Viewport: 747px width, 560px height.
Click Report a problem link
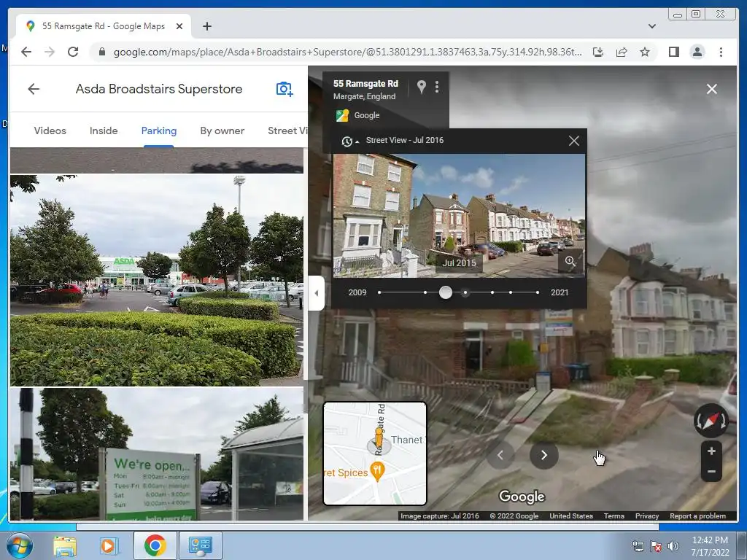(697, 516)
